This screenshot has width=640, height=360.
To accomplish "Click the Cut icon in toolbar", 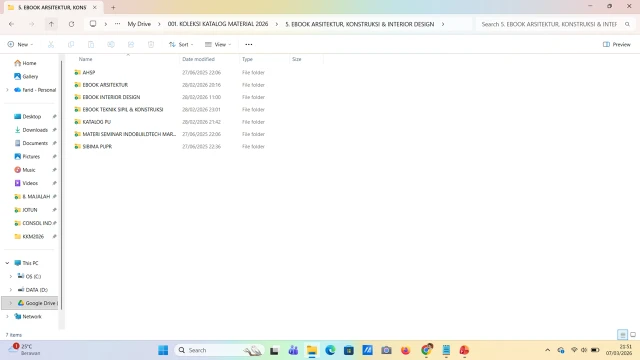I will (x=51, y=44).
